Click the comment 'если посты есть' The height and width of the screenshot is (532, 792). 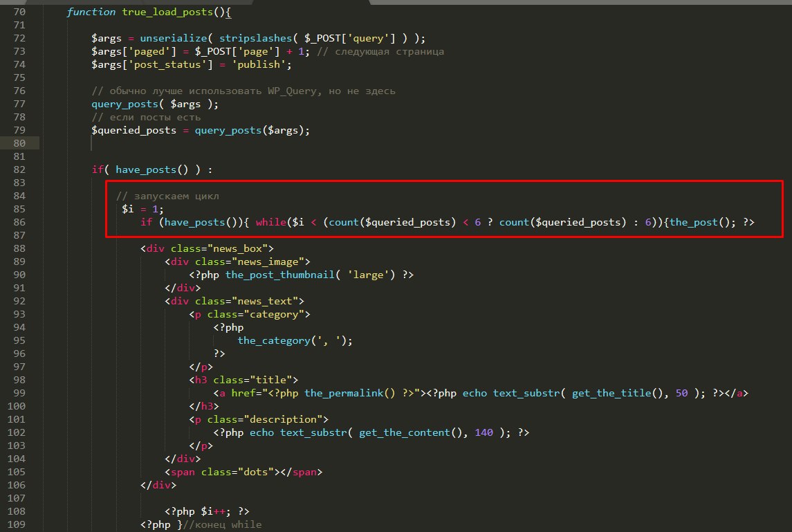(146, 117)
